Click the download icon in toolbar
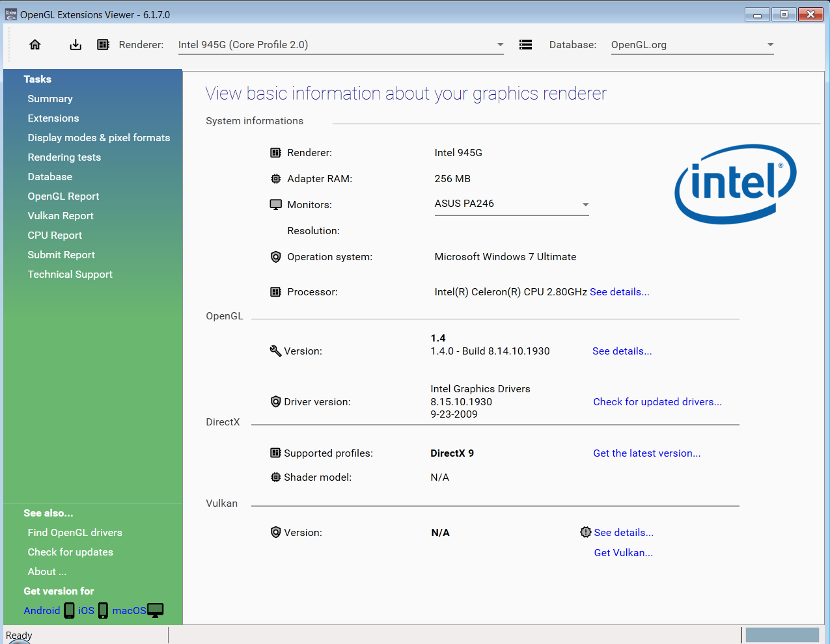The image size is (830, 644). pyautogui.click(x=76, y=44)
